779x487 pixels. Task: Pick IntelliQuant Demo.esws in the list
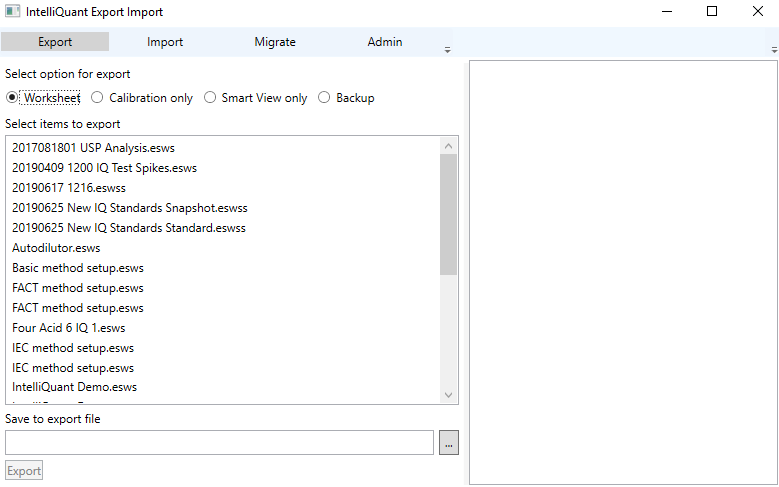tap(75, 387)
